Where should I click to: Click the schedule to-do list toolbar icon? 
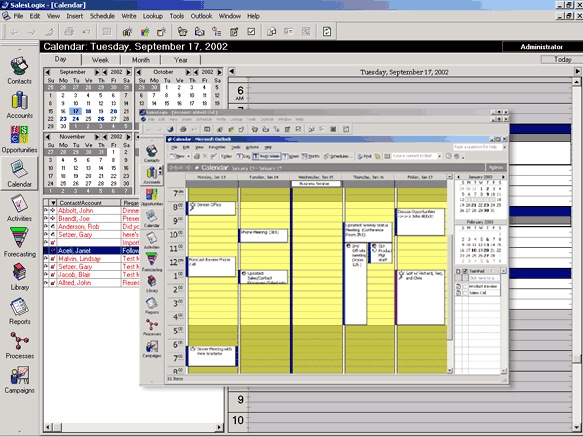point(216,32)
